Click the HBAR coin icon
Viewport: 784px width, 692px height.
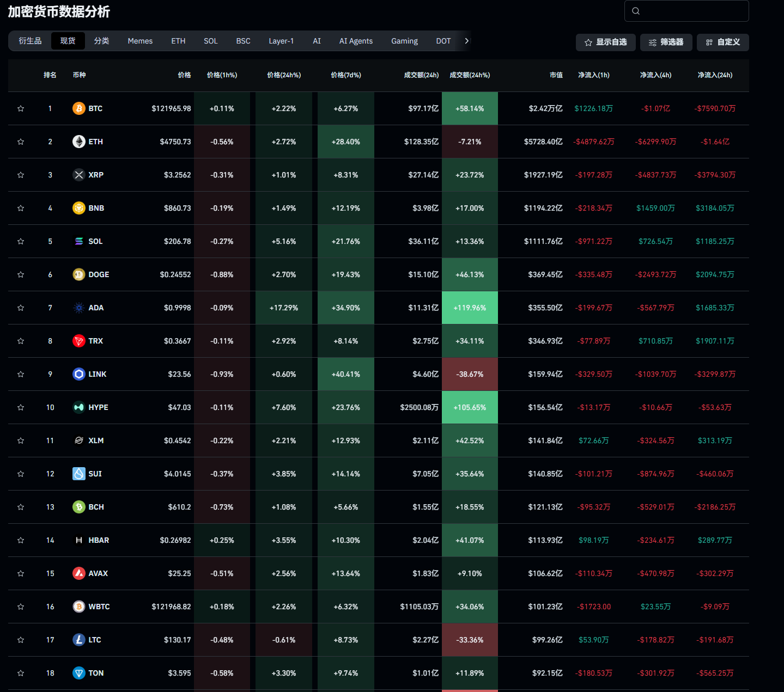(79, 540)
